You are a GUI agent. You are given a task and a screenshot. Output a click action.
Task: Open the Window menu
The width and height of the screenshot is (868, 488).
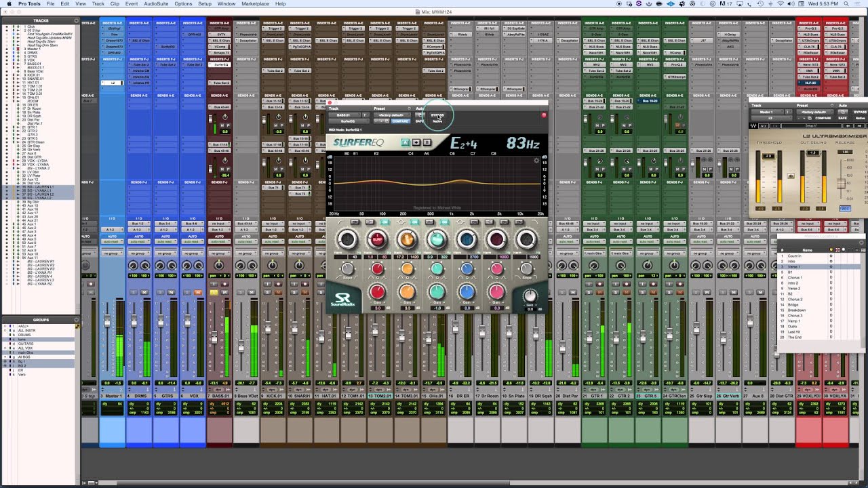click(226, 4)
